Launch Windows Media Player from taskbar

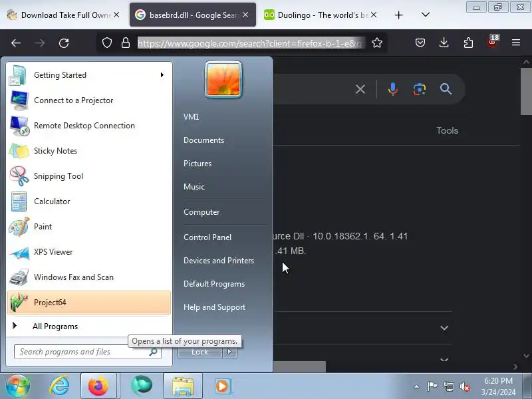click(223, 386)
